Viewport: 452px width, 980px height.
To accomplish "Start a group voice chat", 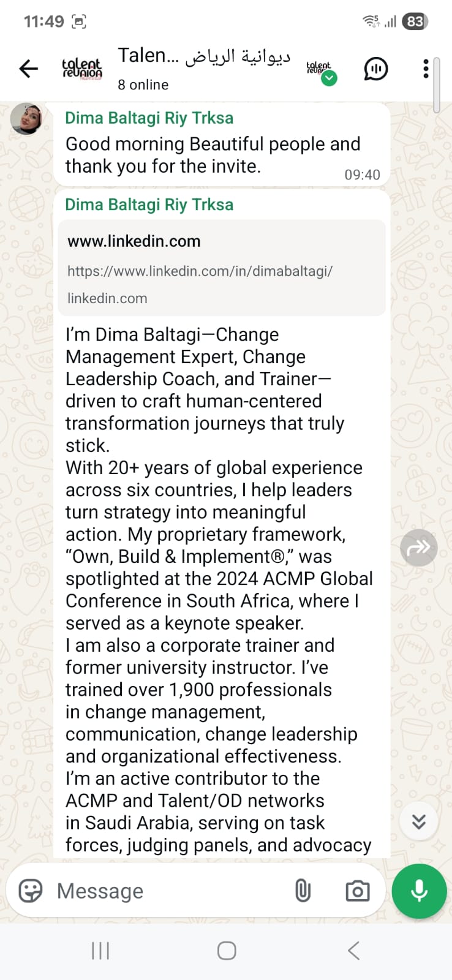I will (x=375, y=69).
